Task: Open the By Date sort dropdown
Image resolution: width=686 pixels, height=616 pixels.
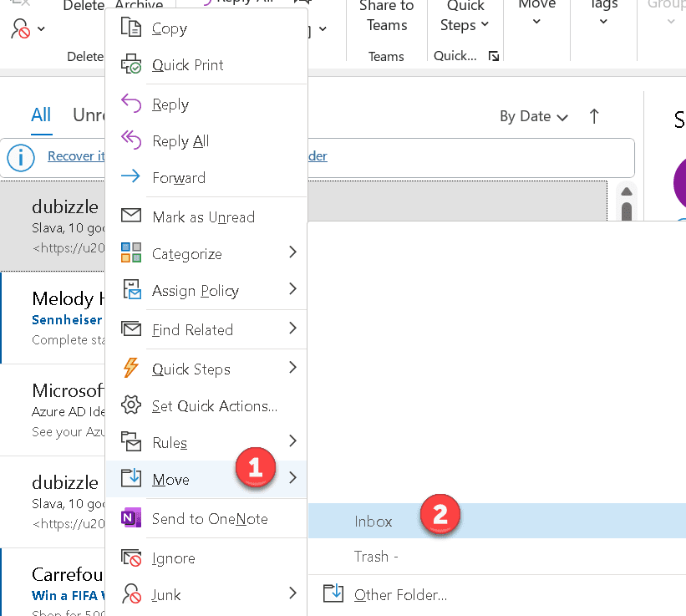Action: pyautogui.click(x=534, y=116)
